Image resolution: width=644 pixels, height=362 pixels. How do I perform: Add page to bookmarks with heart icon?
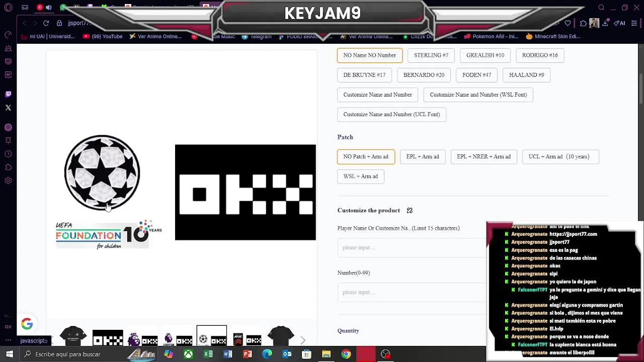tap(568, 23)
